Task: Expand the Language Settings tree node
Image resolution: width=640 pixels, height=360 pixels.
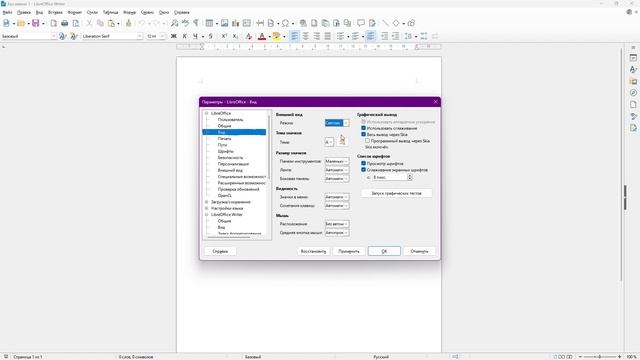Action: 207,208
